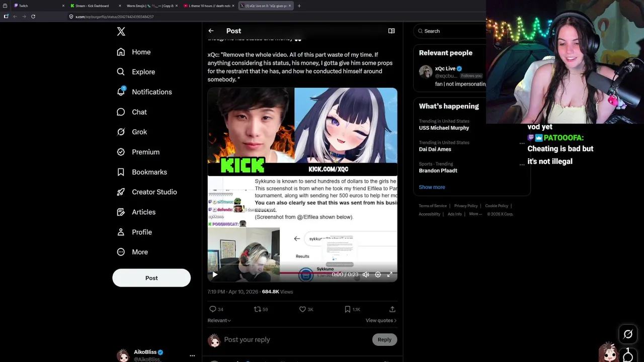Switch to the Stream - Kick Dashboard tab

pyautogui.click(x=96, y=6)
